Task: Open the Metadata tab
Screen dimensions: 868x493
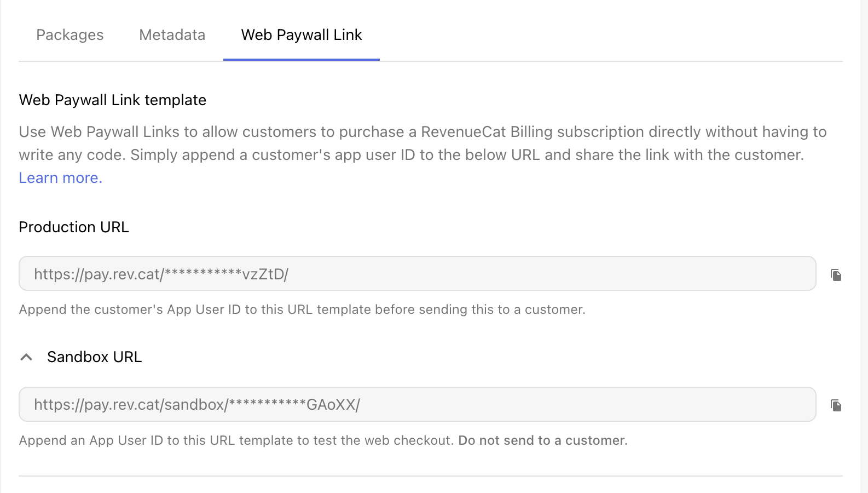Action: click(x=172, y=35)
